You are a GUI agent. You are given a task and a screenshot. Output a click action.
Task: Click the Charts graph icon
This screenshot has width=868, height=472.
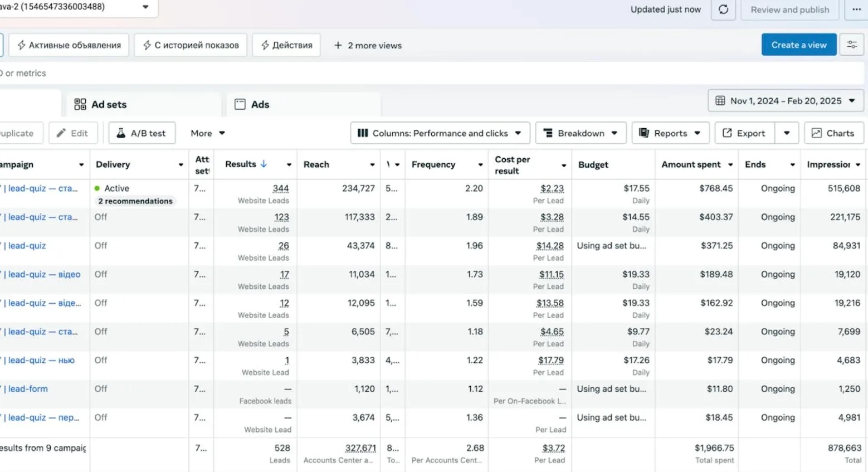pyautogui.click(x=817, y=133)
